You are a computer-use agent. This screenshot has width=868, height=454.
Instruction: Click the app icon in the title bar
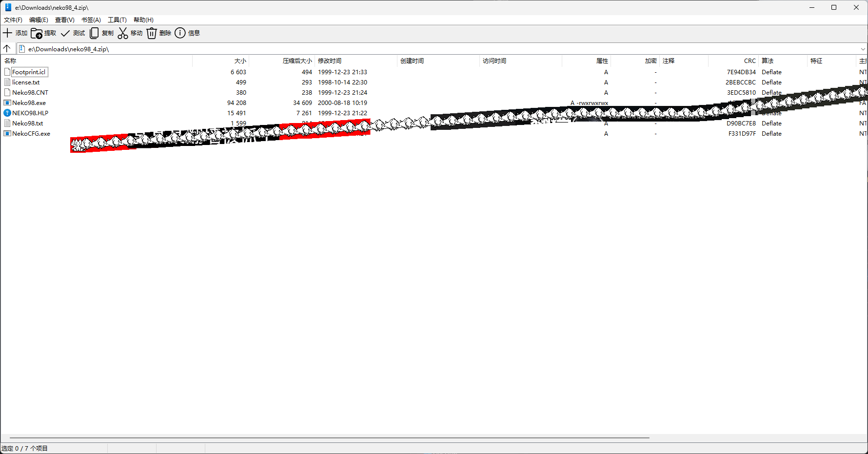point(8,7)
